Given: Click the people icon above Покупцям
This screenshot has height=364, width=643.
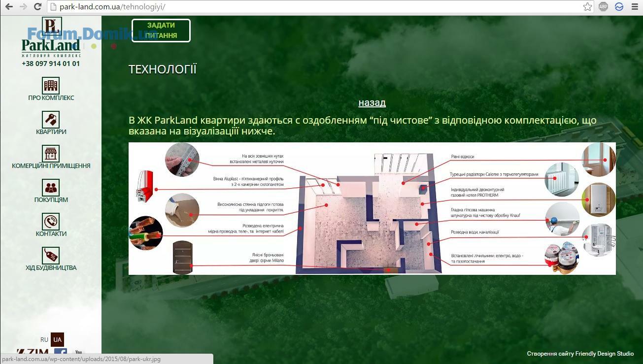Looking at the screenshot, I should pyautogui.click(x=51, y=187).
